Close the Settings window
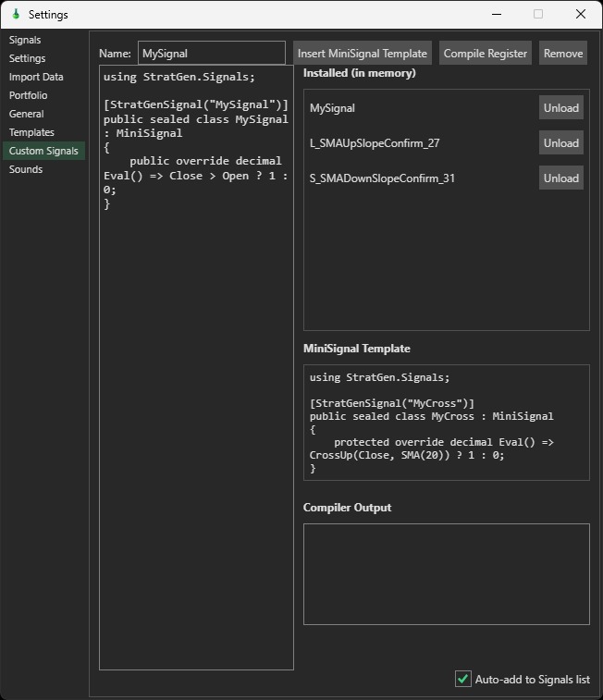Screen dimensions: 603x700 pyautogui.click(x=581, y=14)
